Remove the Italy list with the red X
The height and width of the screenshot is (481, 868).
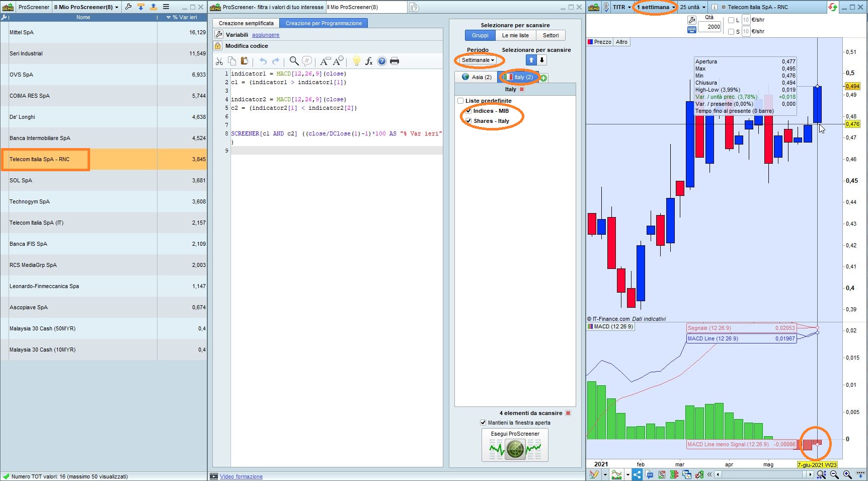[522, 89]
